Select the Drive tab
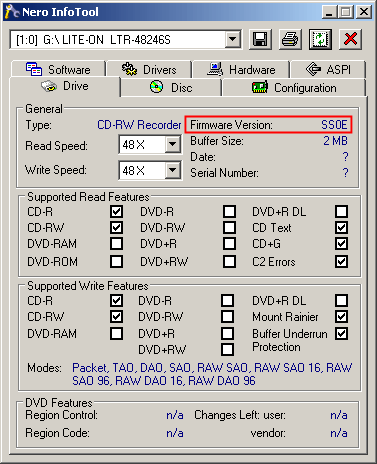 coord(65,86)
